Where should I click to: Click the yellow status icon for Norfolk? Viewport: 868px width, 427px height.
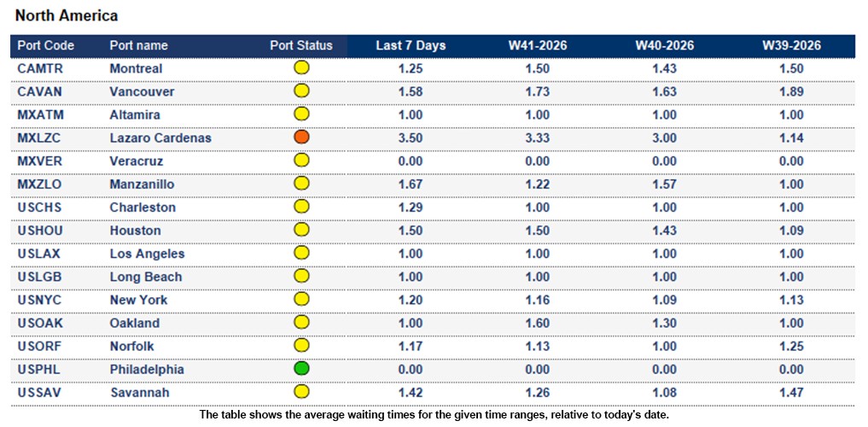(301, 346)
